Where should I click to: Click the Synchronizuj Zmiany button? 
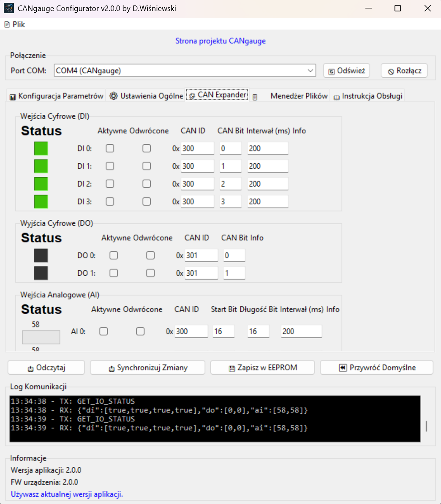coord(148,368)
